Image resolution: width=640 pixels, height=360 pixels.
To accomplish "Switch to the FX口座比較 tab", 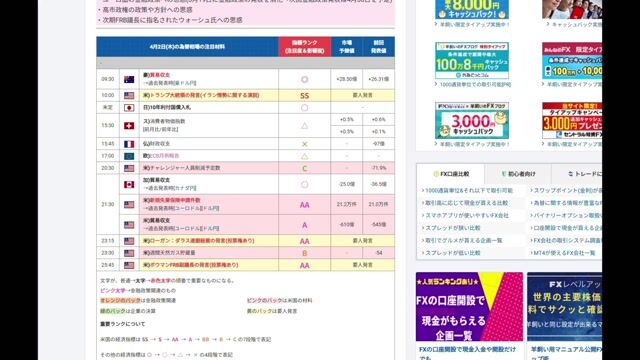I will pos(451,174).
